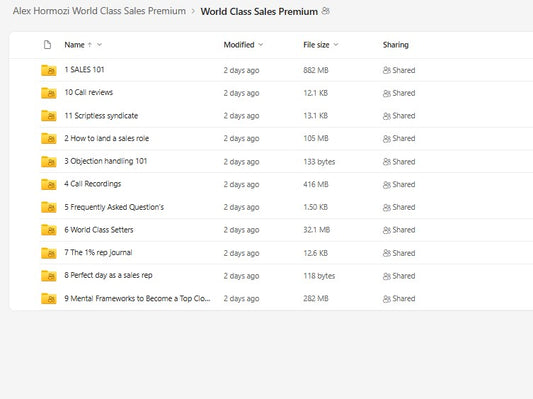
Task: Click the 9 Mental Frameworks folder icon
Action: pos(49,298)
